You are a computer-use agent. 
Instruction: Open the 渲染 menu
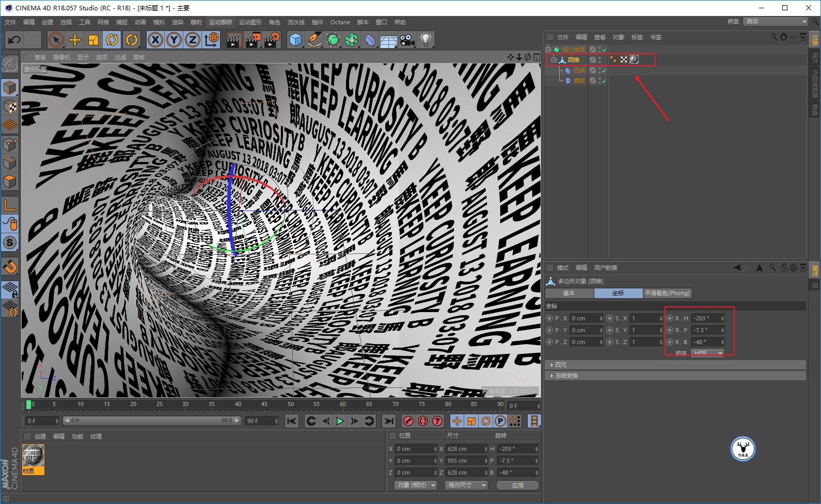178,22
